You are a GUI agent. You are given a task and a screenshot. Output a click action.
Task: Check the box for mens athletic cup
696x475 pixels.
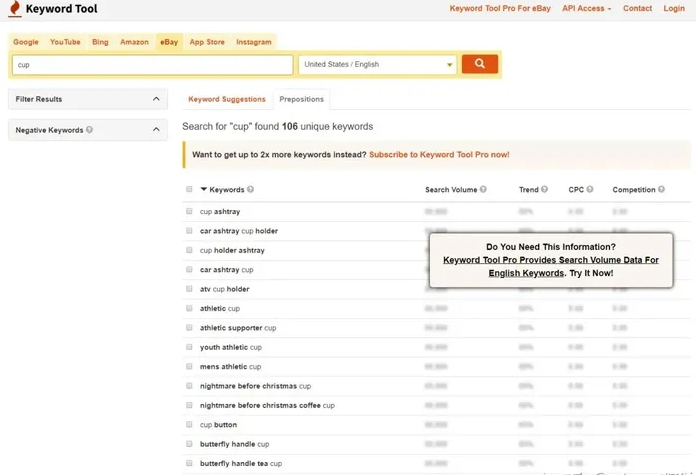189,366
